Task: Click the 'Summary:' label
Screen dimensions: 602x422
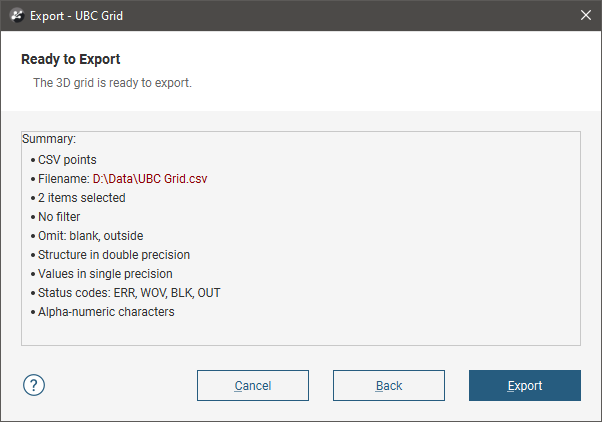Action: 49,139
